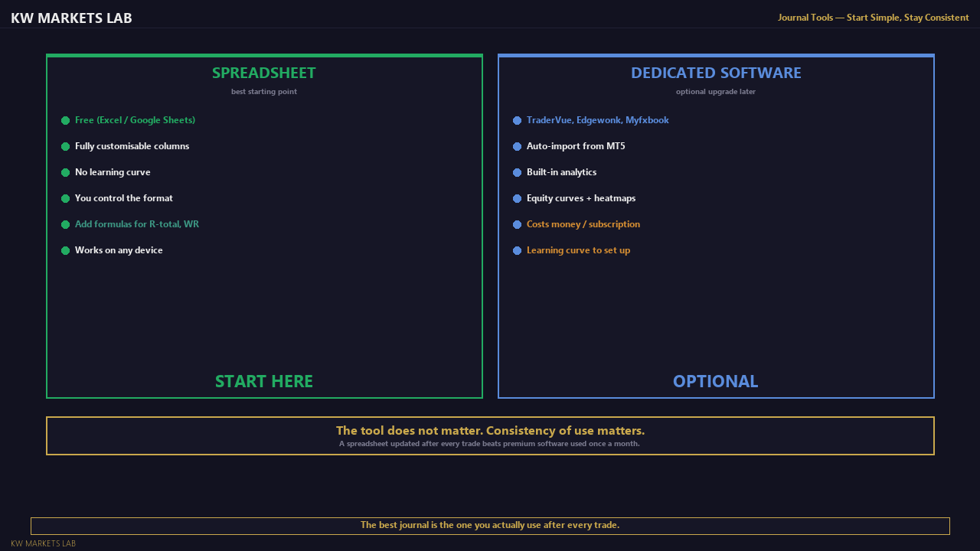
Task: Select 'You control the format' line
Action: [x=124, y=198]
